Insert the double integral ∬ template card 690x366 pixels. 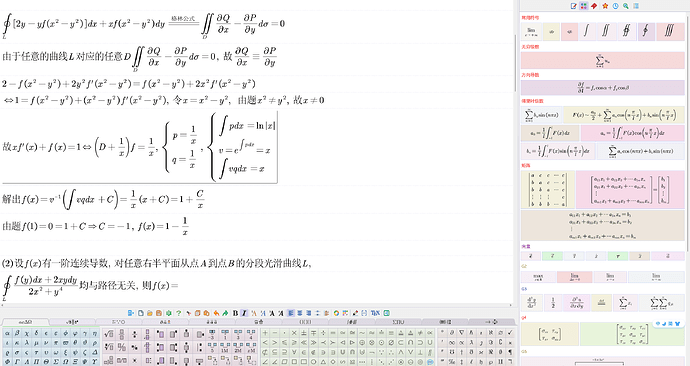pos(606,31)
